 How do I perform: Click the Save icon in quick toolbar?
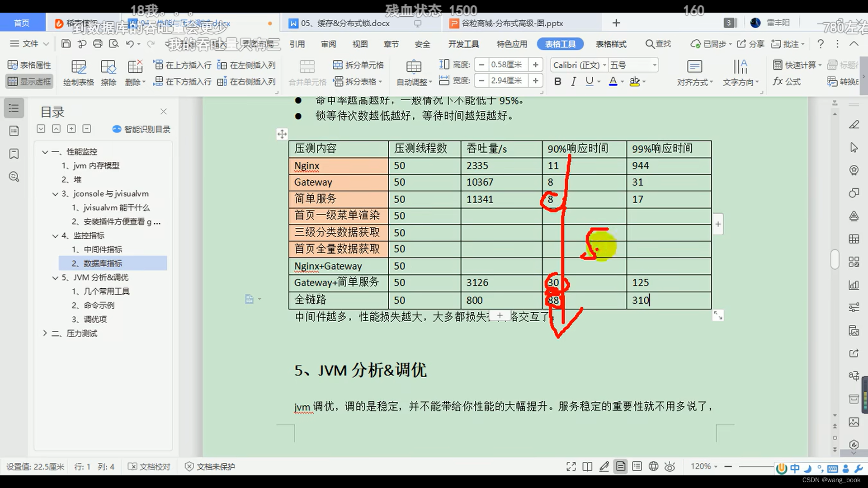(66, 44)
